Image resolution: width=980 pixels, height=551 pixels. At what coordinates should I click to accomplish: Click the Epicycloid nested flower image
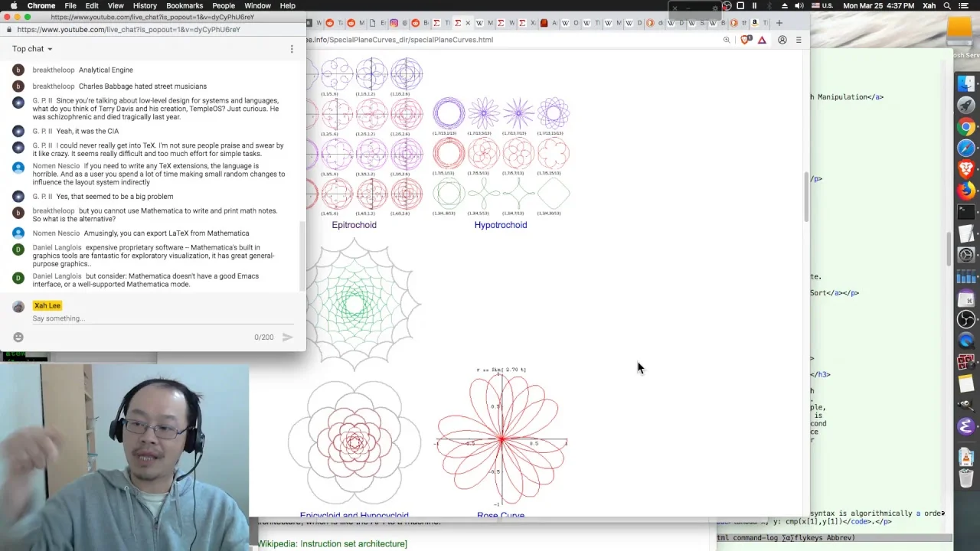pos(354,442)
